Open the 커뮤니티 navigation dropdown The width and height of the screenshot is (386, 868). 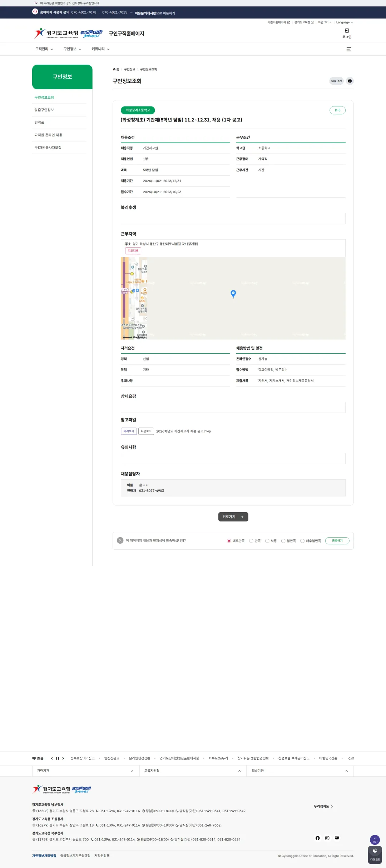tap(100, 49)
